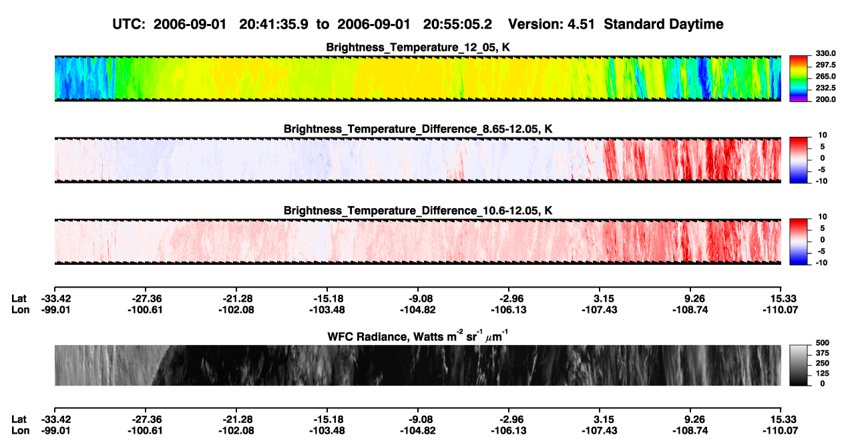
Task: Click the Lon label above the WFC panel
Action: click(19, 310)
